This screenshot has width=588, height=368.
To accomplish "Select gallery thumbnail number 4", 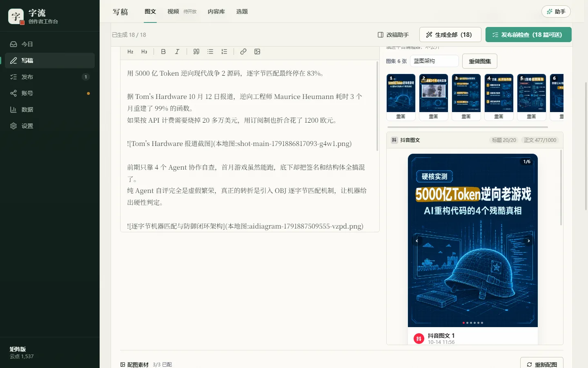I will tap(499, 93).
